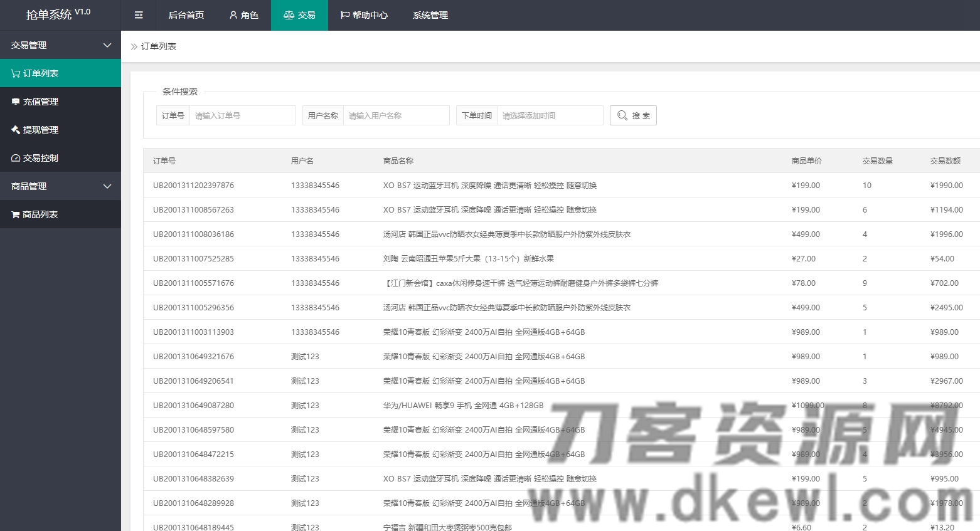Switch to the 后台首页 menu item
The width and height of the screenshot is (980, 531).
coord(185,15)
